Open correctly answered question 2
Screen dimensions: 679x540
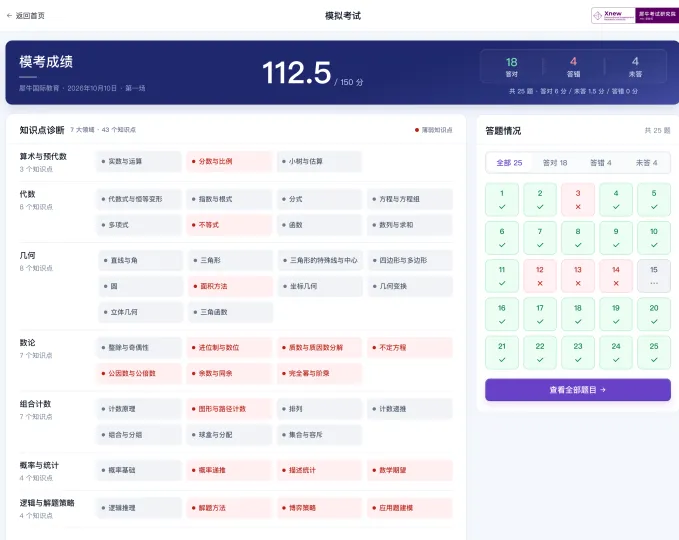[x=540, y=200]
